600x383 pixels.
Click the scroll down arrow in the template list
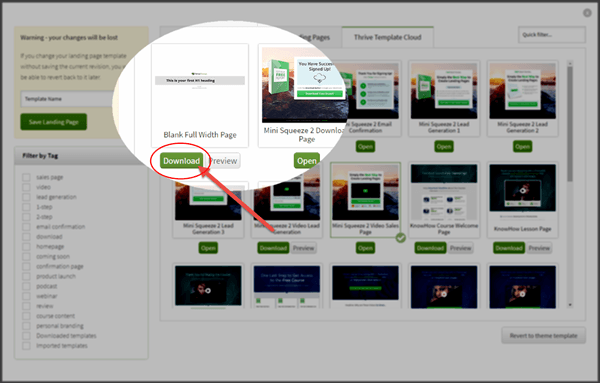pos(570,305)
